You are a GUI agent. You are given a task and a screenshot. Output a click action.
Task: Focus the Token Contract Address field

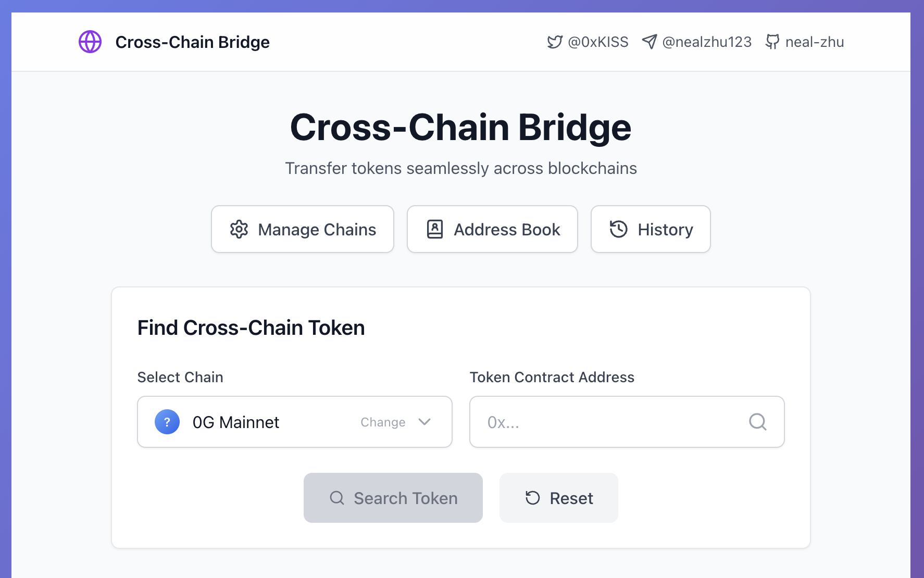point(609,422)
